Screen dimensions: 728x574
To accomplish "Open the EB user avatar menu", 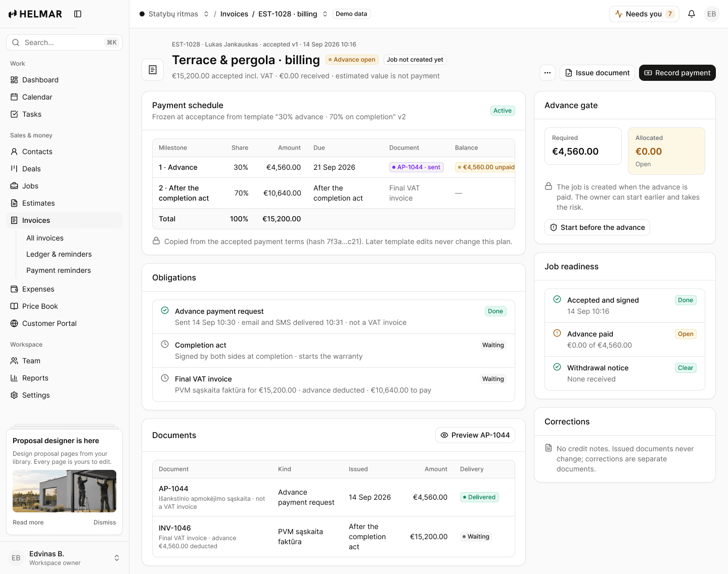I will pos(712,14).
